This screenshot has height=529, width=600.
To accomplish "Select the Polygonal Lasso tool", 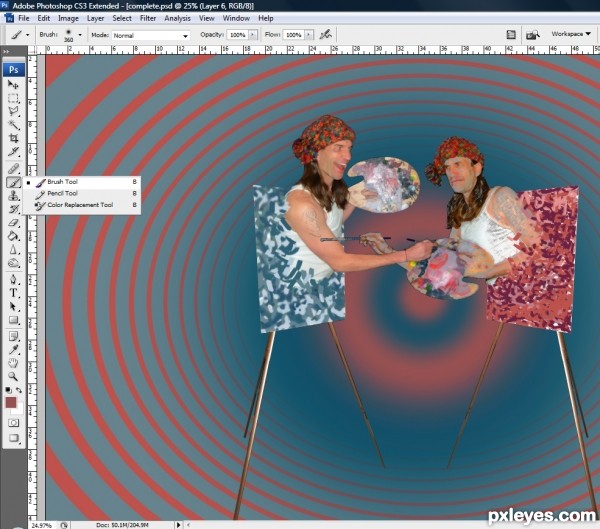I will [x=13, y=111].
